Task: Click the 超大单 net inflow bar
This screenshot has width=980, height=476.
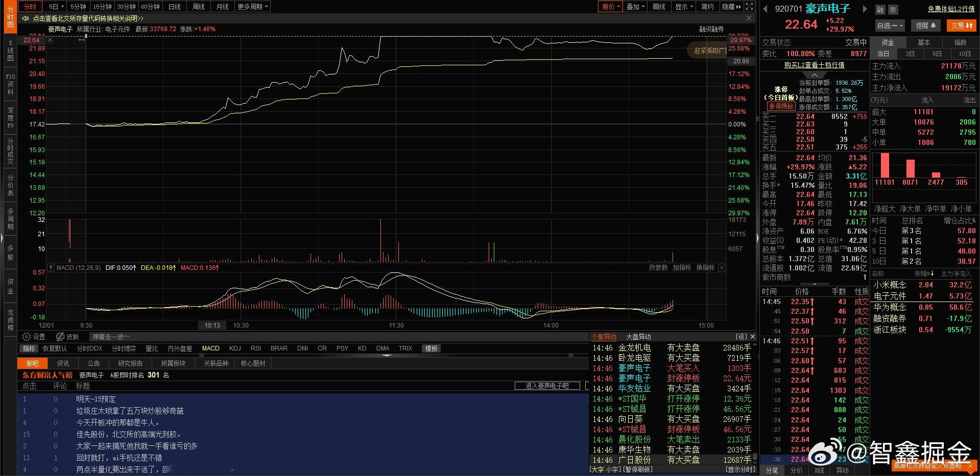Action: 885,165
